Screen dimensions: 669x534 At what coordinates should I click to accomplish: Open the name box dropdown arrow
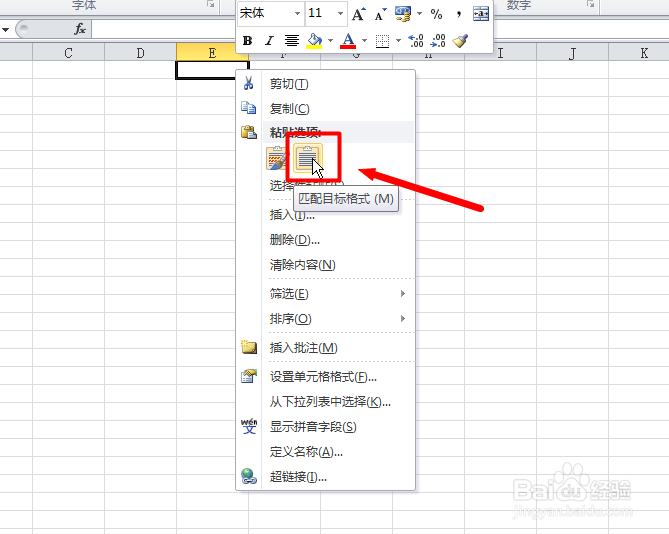[x=6, y=29]
